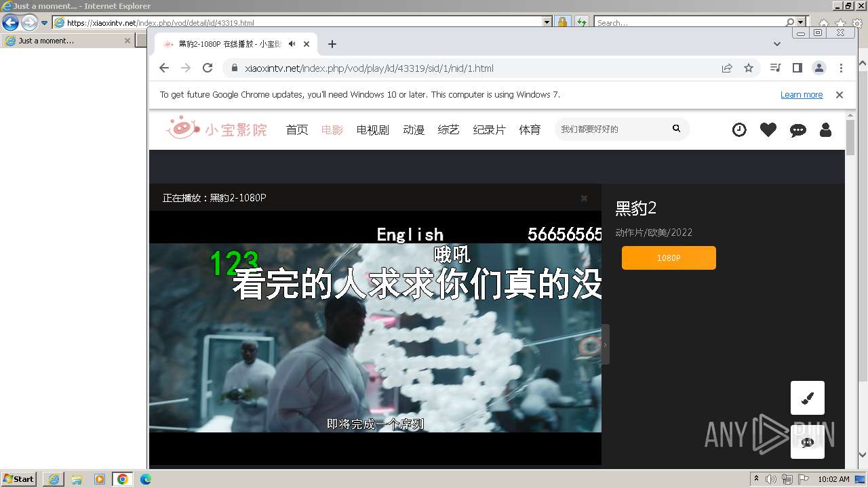Screen dimensions: 868x488
Task: Open the 电影 nav item
Action: tap(332, 129)
